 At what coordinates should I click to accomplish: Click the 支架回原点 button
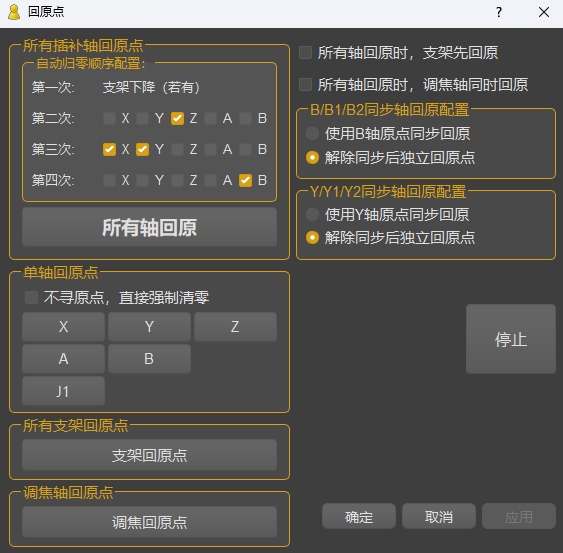[149, 455]
